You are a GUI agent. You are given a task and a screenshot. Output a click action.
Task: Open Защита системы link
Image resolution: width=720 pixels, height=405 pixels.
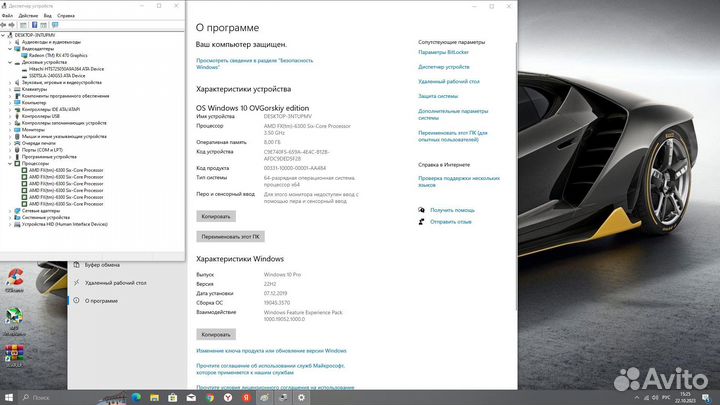438,96
